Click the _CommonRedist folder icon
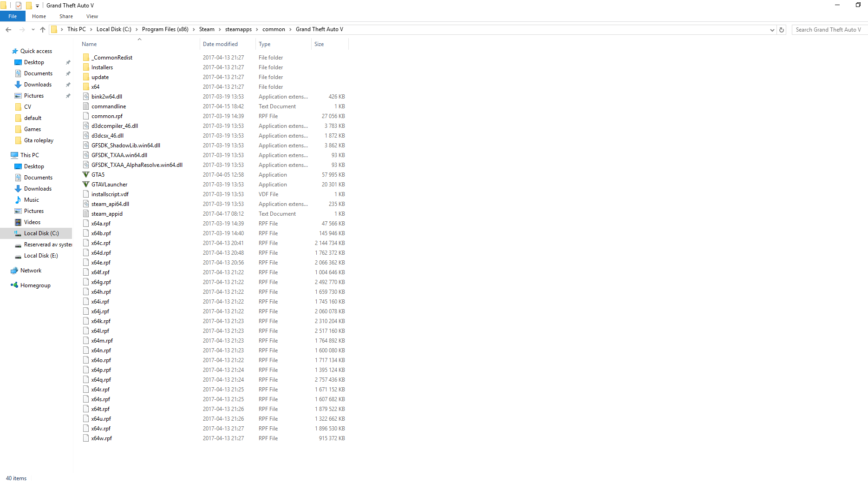The image size is (868, 483). coord(86,58)
